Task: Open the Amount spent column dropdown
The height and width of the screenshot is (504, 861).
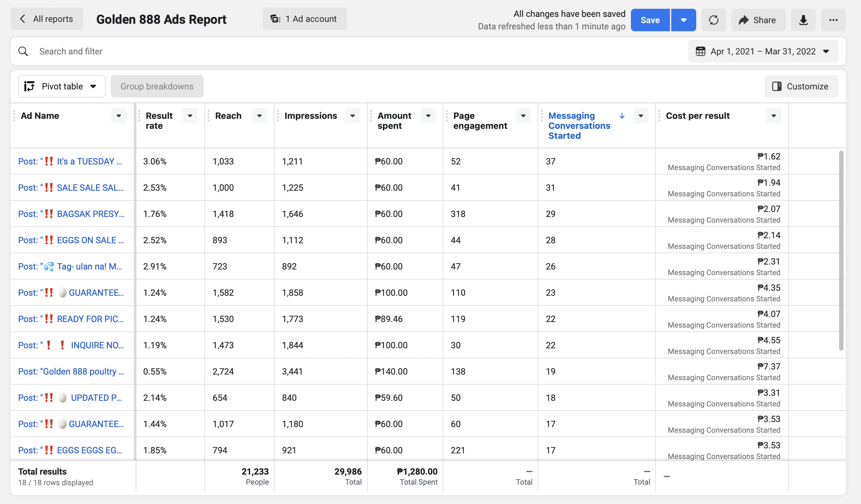Action: pos(428,116)
